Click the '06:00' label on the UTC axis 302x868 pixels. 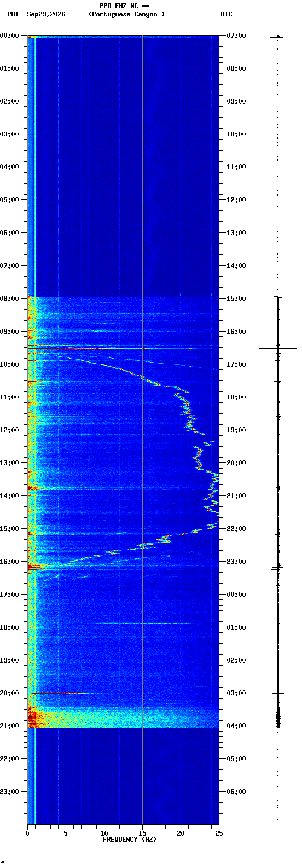pos(236,791)
